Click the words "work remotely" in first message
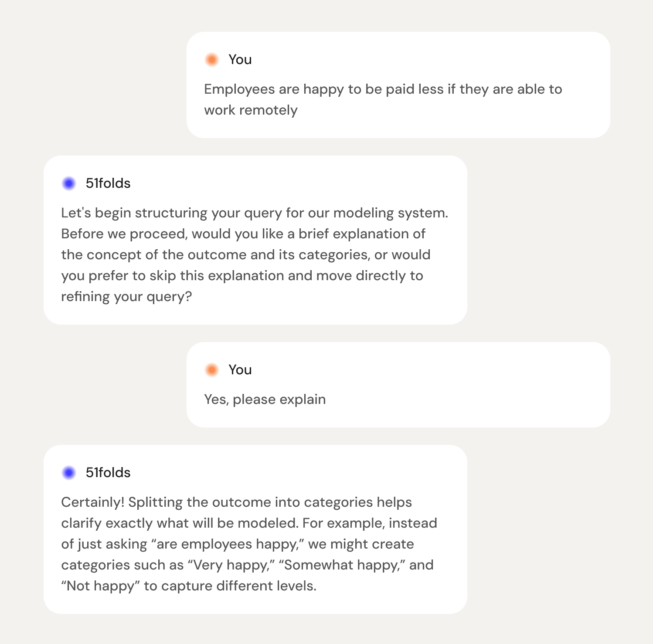The width and height of the screenshot is (653, 644). (x=251, y=110)
